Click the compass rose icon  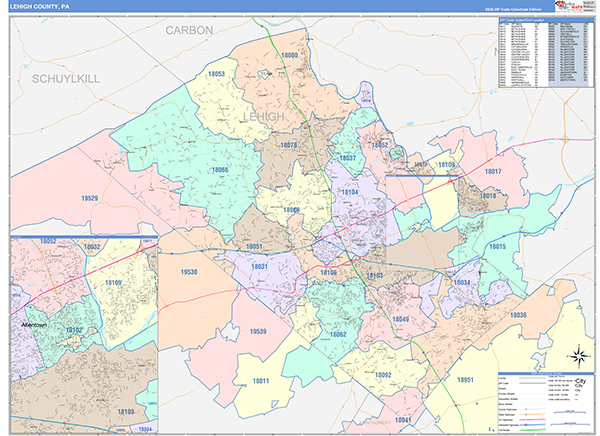tap(579, 357)
